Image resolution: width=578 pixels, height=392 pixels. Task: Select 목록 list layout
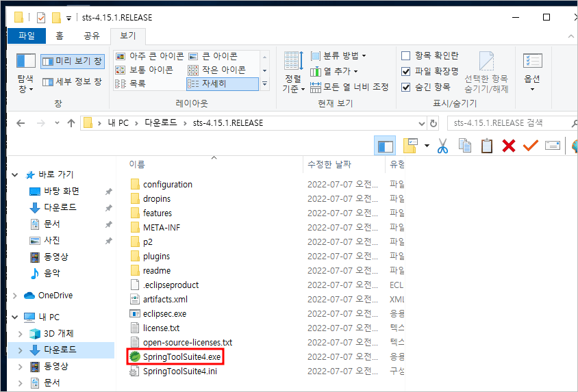(131, 84)
